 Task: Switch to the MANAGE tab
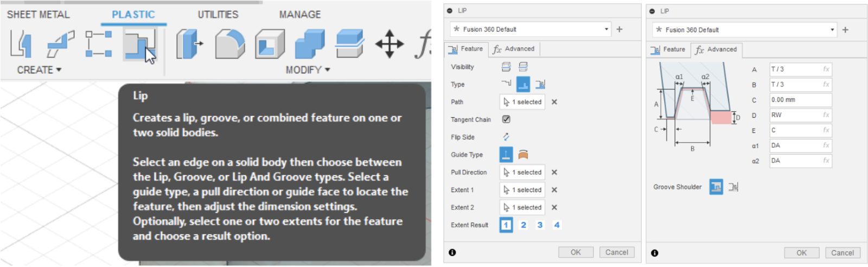click(300, 15)
